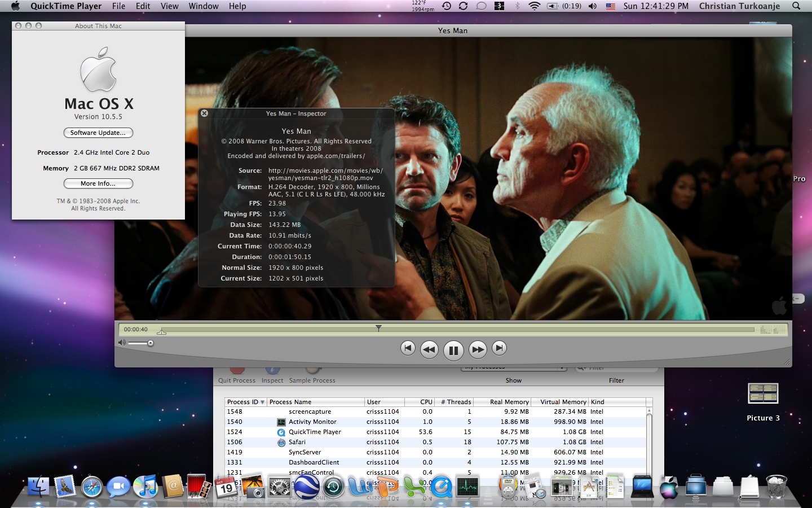
Task: Click the rewind button in QuickTime
Action: pyautogui.click(x=429, y=350)
